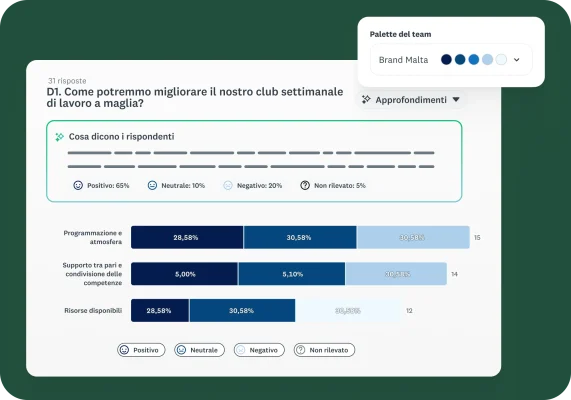Click the count 14 beside the second bar
This screenshot has width=571, height=400.
click(454, 274)
